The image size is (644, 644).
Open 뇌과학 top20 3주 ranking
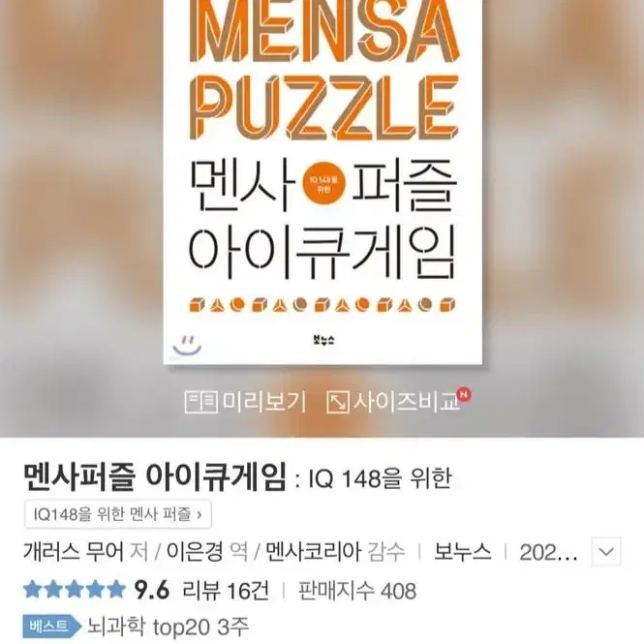pyautogui.click(x=168, y=627)
